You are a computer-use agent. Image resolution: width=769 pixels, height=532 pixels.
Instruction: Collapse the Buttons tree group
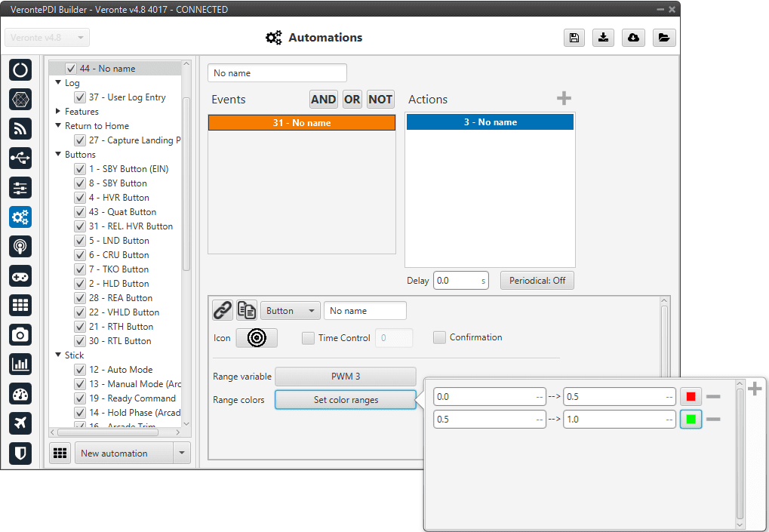58,155
